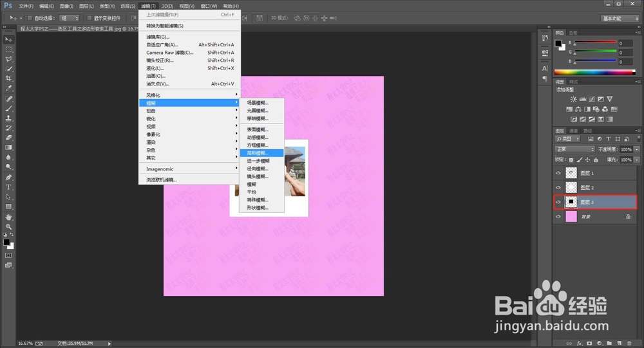Expand the Imagenomic filter submenu

(189, 169)
